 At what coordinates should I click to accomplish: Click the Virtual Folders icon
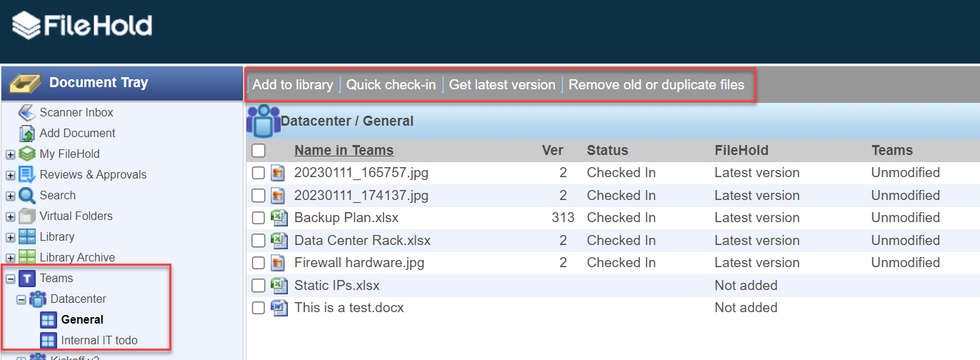click(x=27, y=216)
